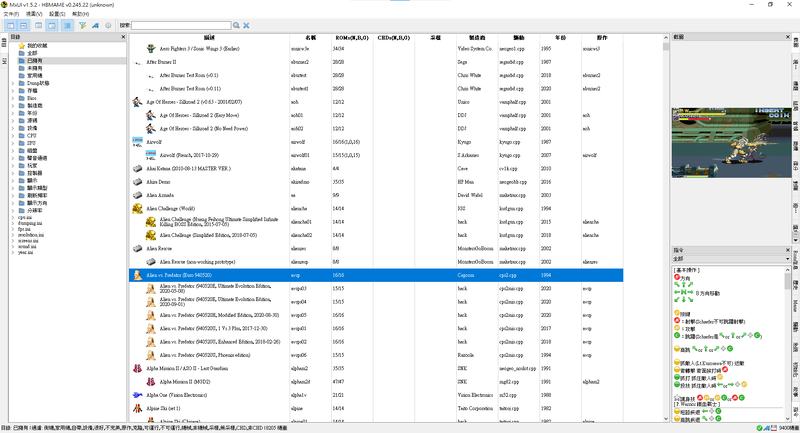The image size is (800, 433).
Task: Sort by the 年份 column header
Action: [560, 38]
